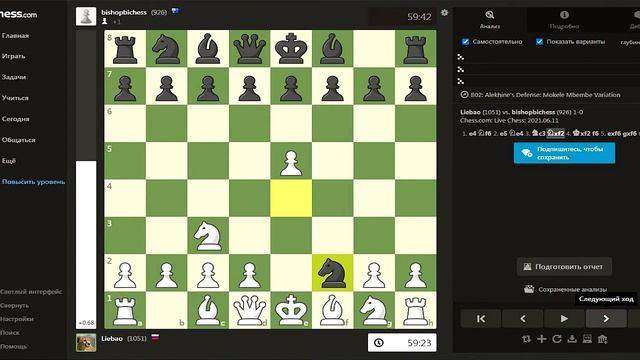Click bishopbichess's clock showing 59:42
Image resolution: width=640 pixels, height=360 pixels.
click(402, 17)
